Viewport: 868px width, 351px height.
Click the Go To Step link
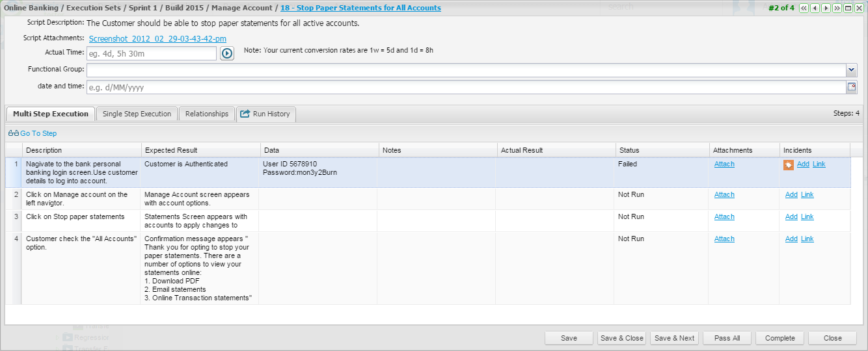point(33,133)
